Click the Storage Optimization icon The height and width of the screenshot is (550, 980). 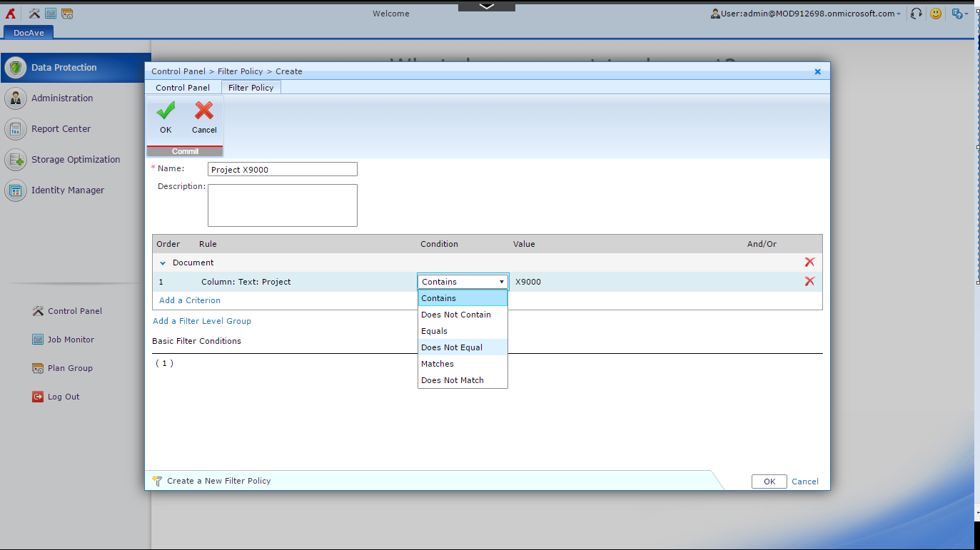click(x=16, y=160)
